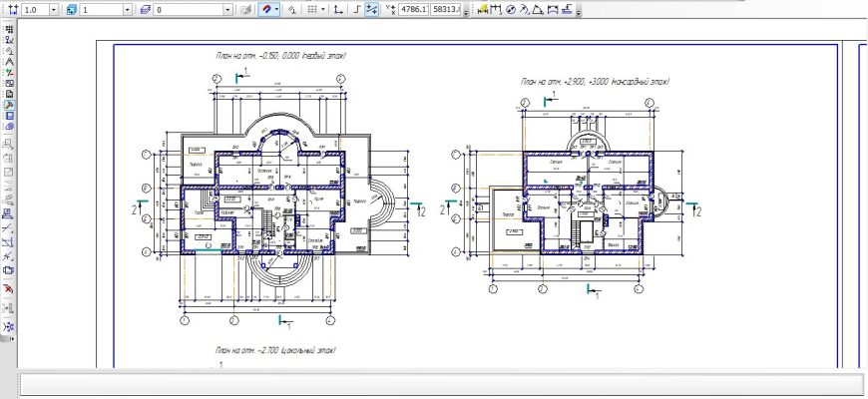Open the scale value 1.0 dropdown

(56, 9)
